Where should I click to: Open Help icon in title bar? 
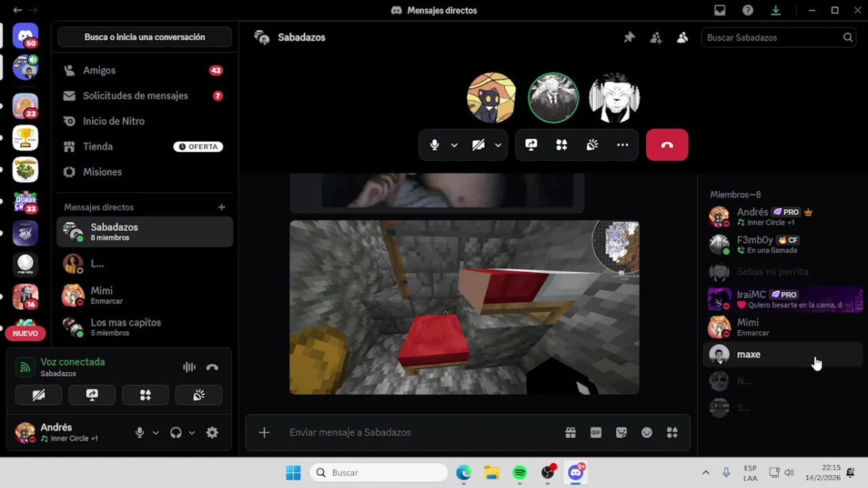point(747,10)
